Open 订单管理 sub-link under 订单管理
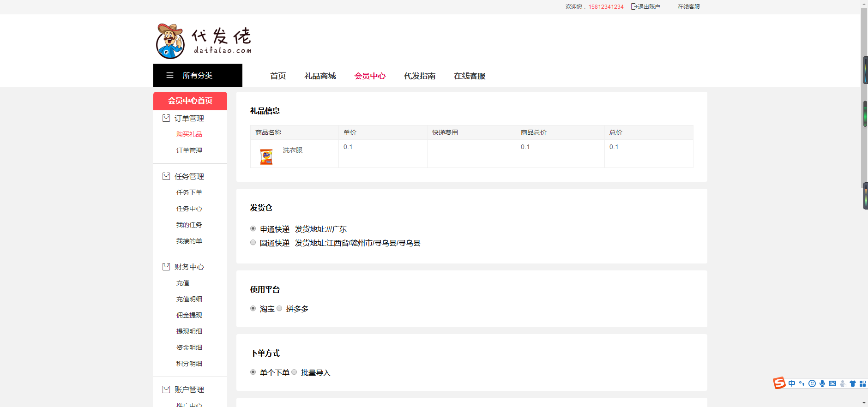The height and width of the screenshot is (407, 868). tap(189, 150)
